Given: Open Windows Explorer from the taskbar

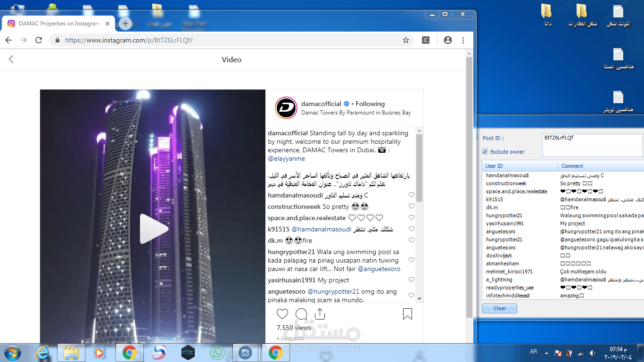Looking at the screenshot, I should (71, 353).
